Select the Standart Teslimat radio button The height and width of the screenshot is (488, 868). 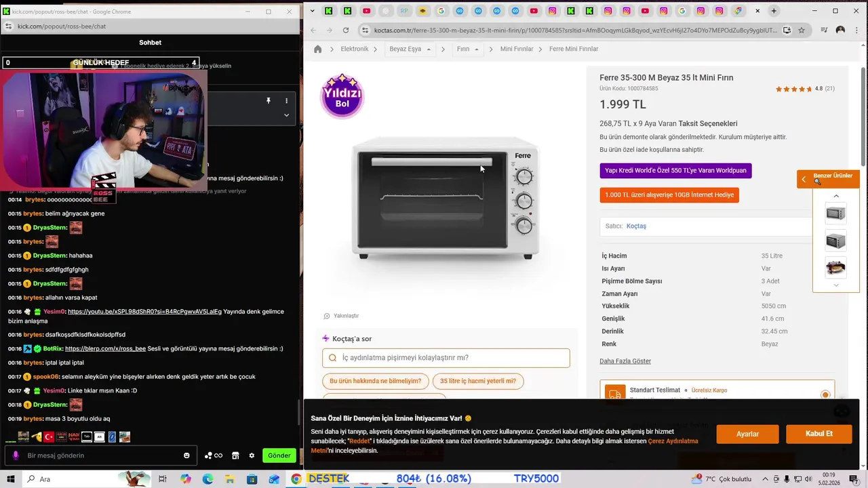(825, 394)
